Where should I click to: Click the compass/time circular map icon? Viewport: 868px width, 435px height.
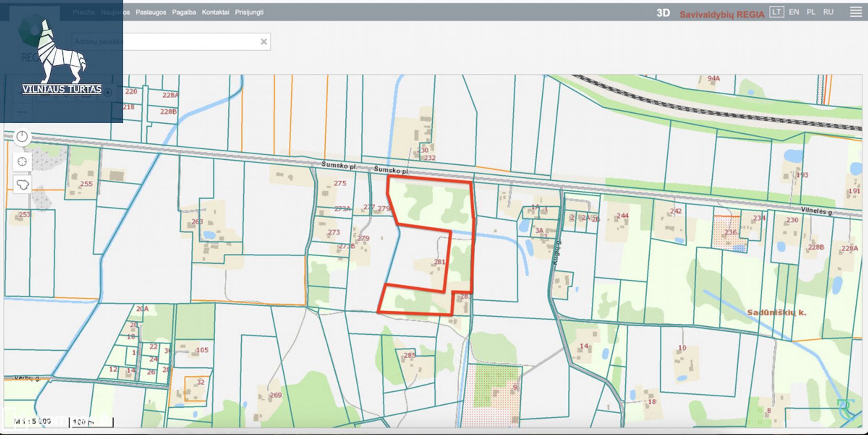[22, 137]
